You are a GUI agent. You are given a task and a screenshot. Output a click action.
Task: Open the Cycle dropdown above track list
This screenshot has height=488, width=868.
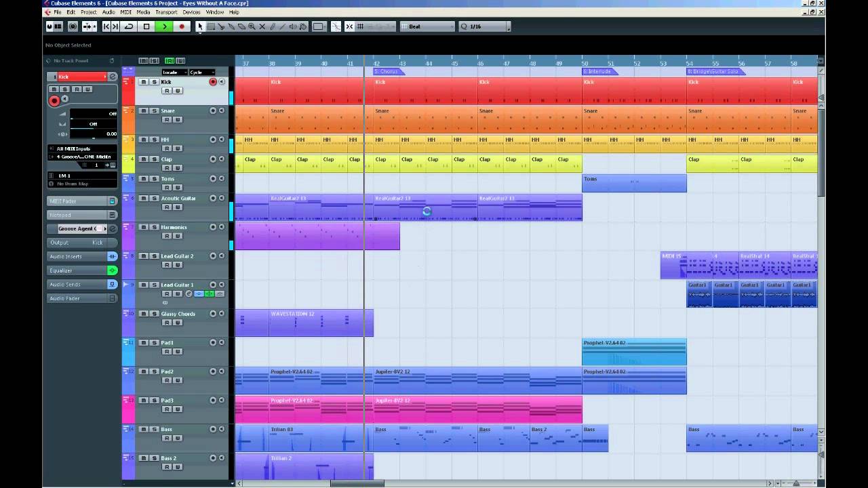(201, 73)
